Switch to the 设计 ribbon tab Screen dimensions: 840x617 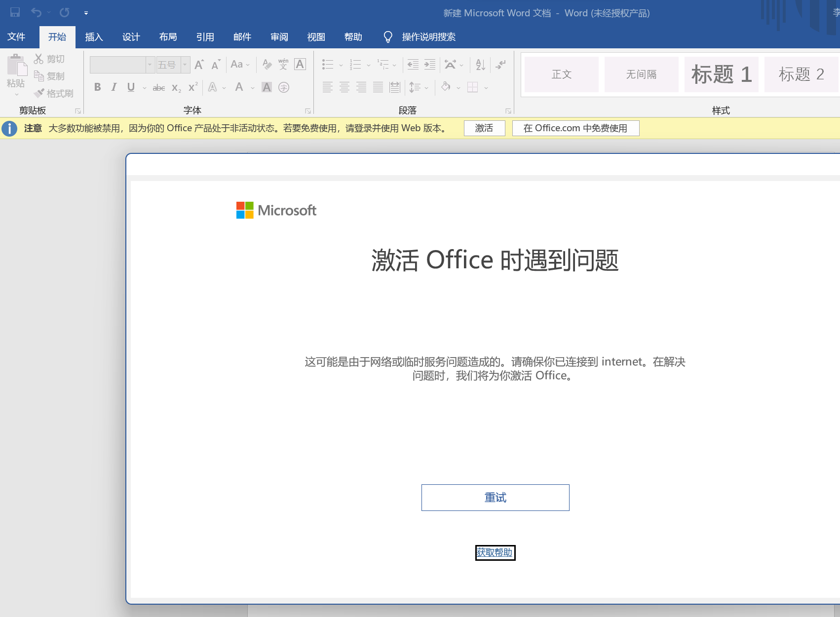tap(131, 37)
